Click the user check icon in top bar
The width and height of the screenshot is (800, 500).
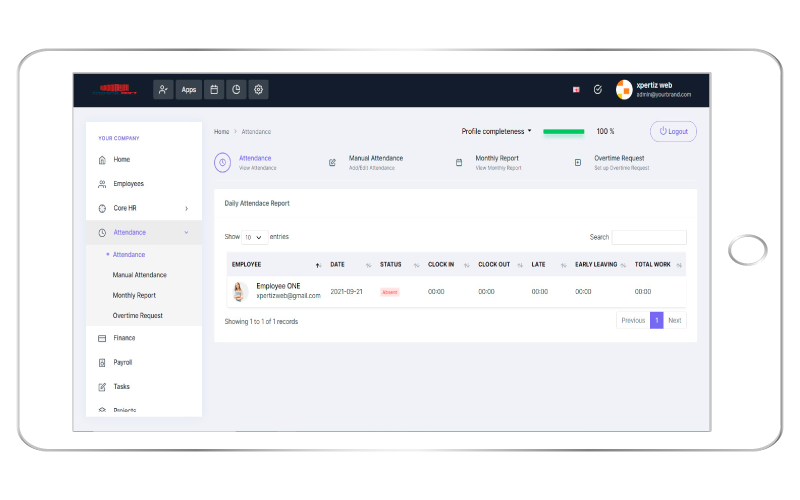[163, 90]
